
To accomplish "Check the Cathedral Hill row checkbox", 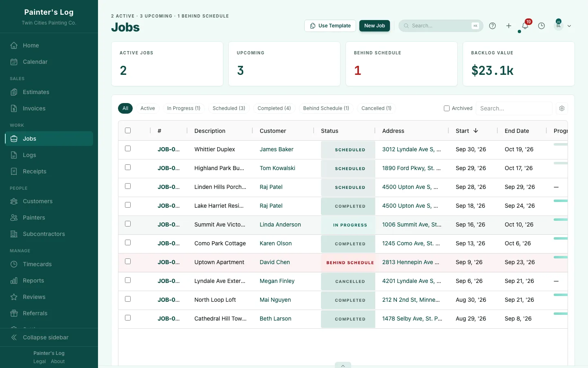I will tap(128, 318).
